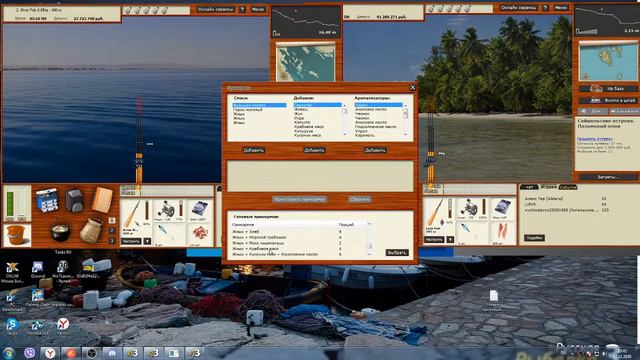Switch to the События tab in right game

(568, 187)
